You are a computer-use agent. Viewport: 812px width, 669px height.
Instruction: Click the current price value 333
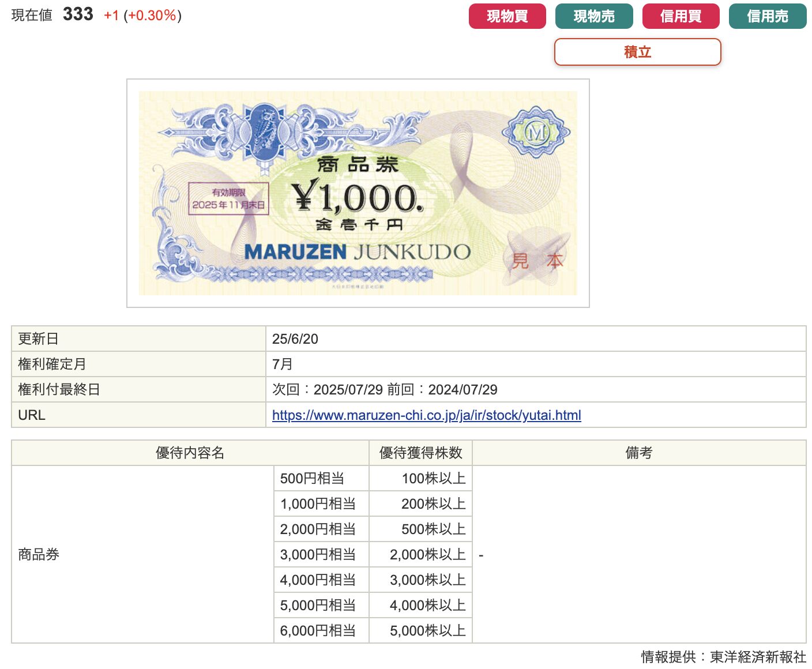tap(78, 14)
